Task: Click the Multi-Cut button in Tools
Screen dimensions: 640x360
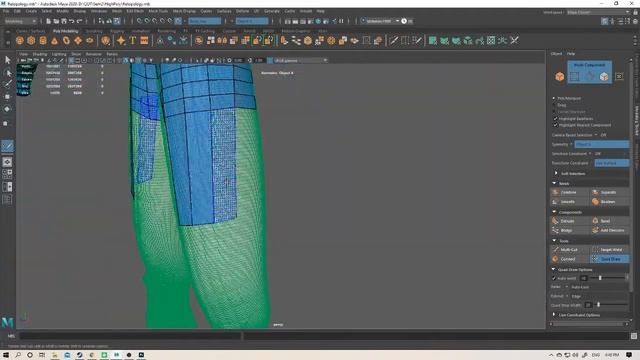Action: click(570, 249)
